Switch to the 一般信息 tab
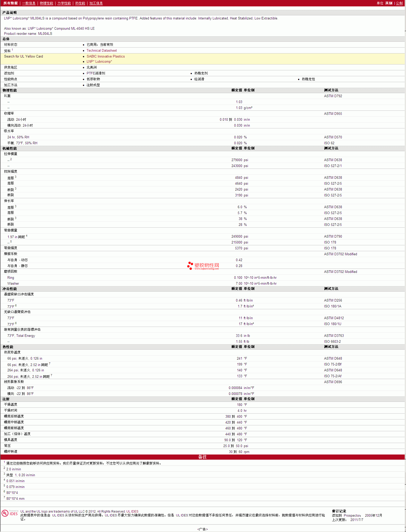Screen dimensions: 406x532 click(29, 3)
